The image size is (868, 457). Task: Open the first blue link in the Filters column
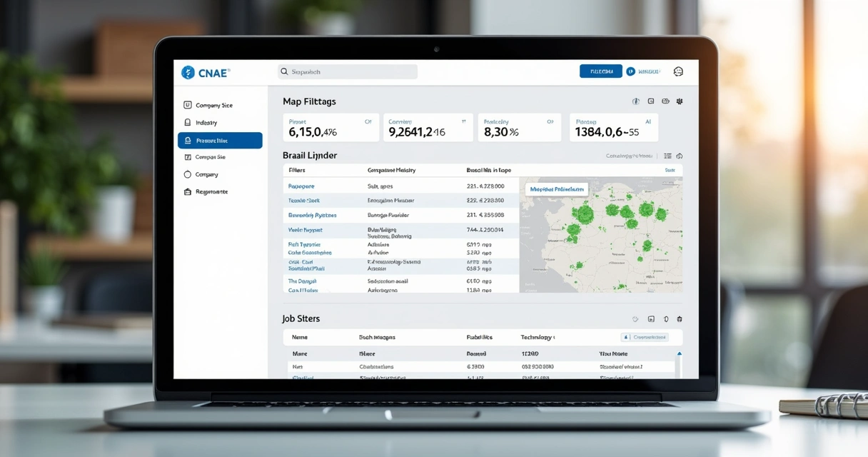click(301, 186)
